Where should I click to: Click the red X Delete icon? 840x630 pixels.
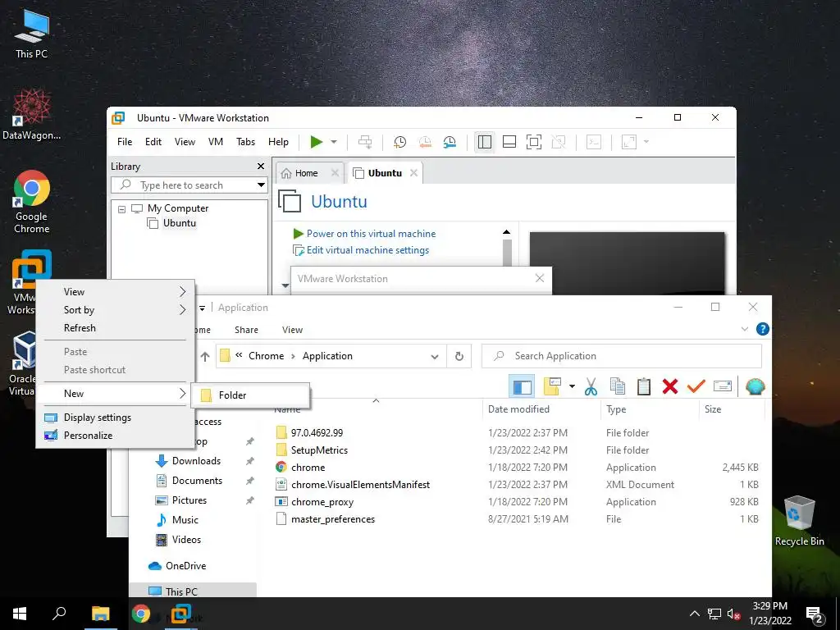[669, 386]
